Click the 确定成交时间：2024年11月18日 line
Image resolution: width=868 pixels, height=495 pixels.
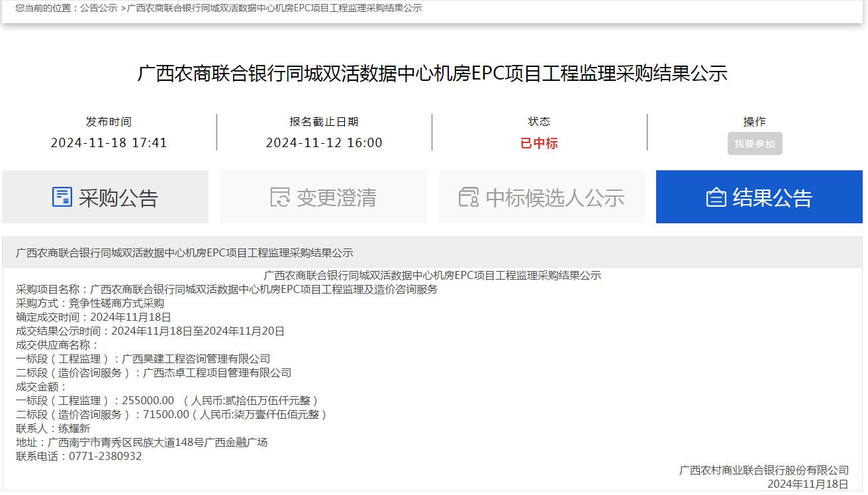(93, 317)
